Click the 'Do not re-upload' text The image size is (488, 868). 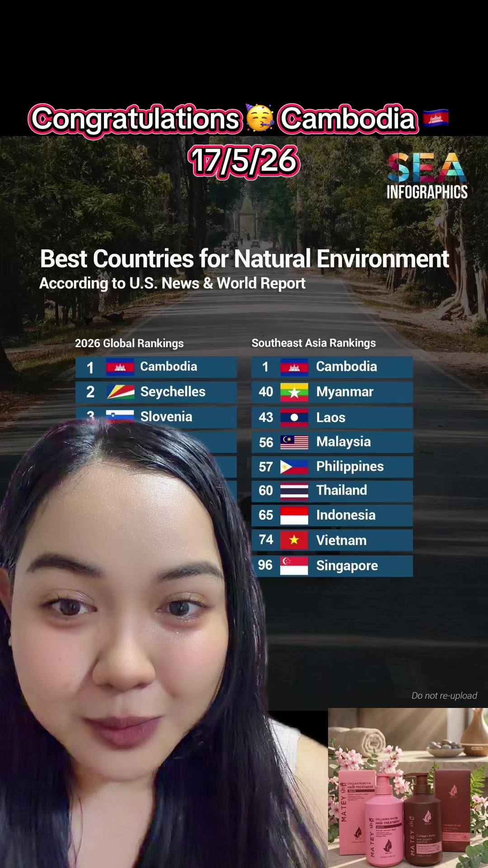tap(444, 696)
